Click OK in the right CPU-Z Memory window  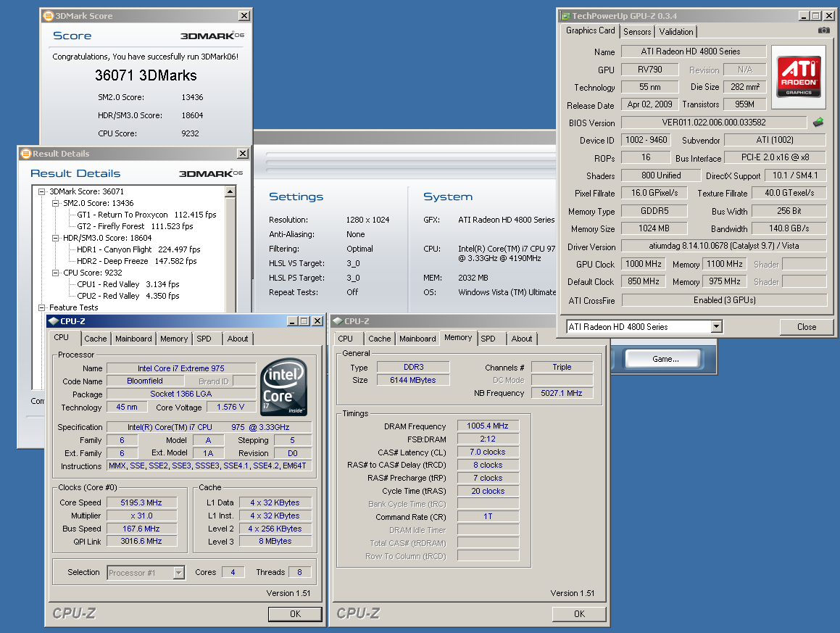579,614
